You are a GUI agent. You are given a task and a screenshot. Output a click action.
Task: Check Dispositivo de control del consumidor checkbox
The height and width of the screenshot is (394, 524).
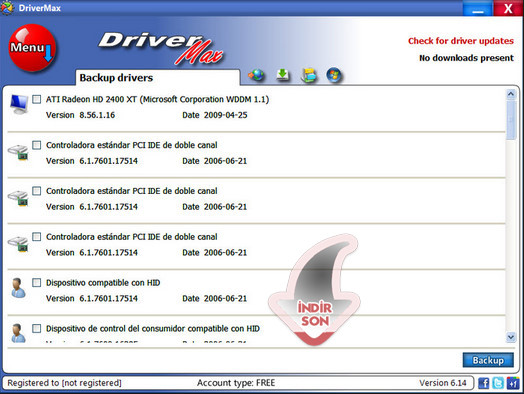37,328
